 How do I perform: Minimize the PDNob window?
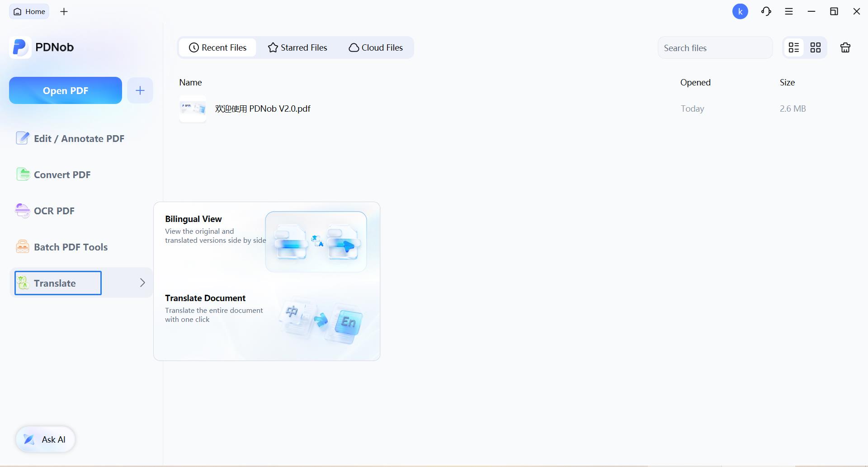point(811,12)
